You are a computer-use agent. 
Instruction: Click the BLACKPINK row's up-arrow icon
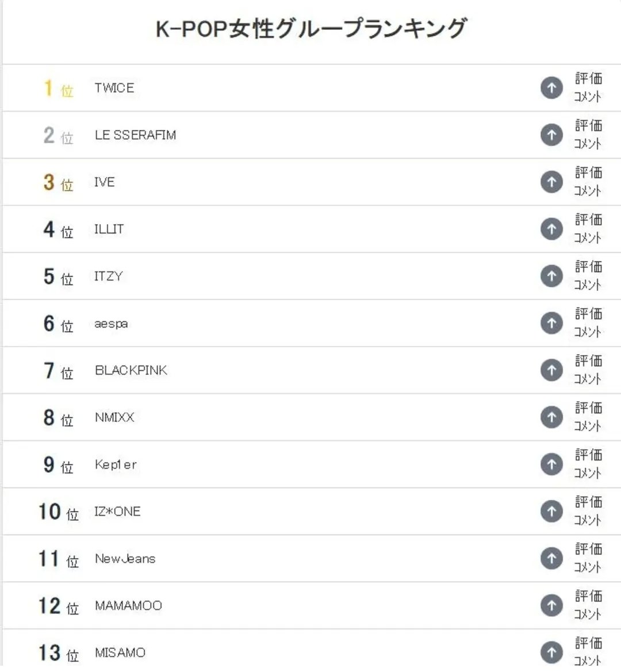point(551,370)
